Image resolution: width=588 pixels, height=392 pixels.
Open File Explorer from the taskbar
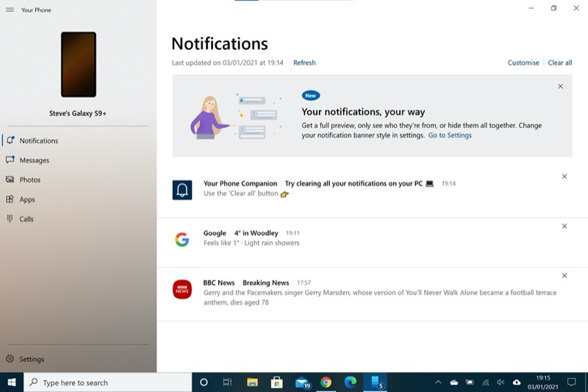[252, 382]
